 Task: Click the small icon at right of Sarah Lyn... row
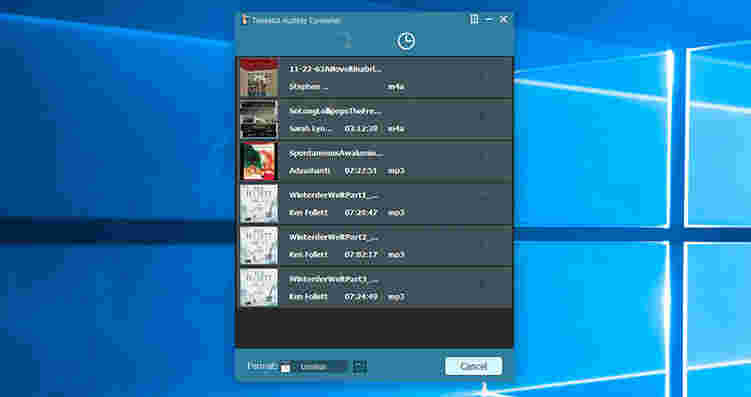(483, 116)
